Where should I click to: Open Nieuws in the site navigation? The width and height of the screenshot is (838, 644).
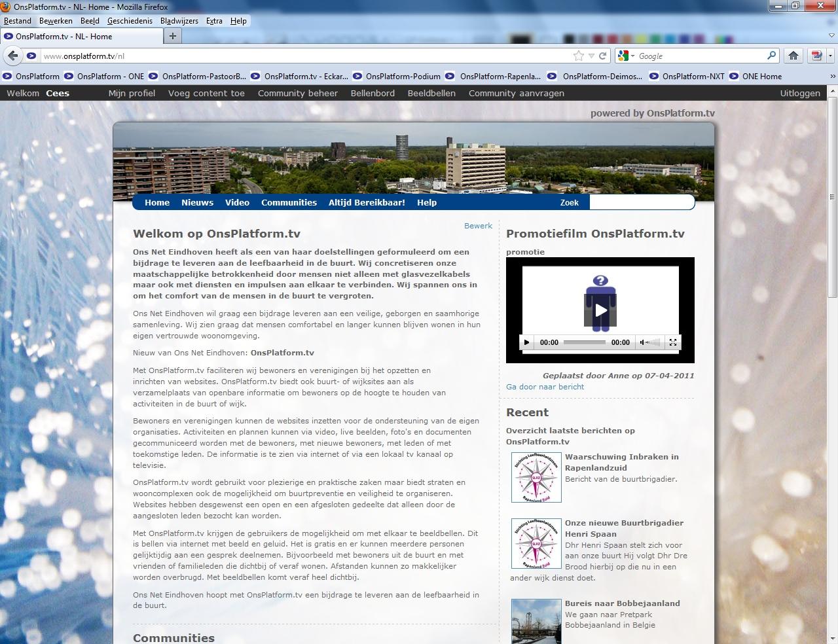coord(198,202)
